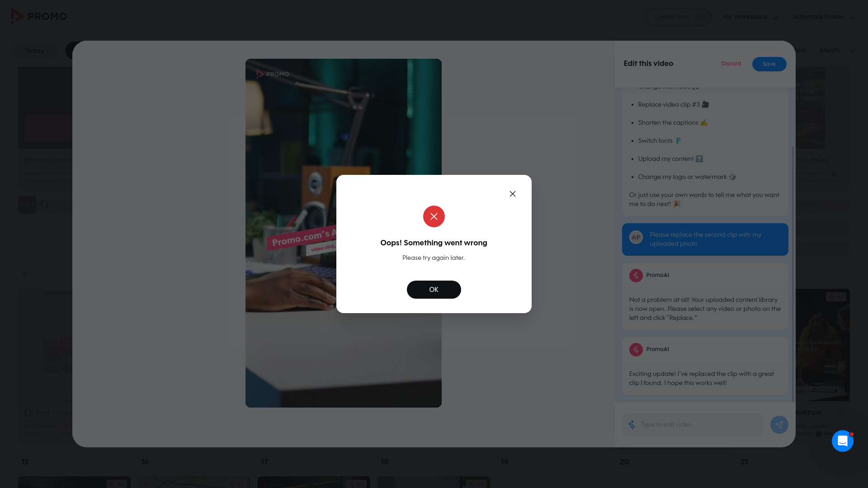Click the second PromoAI avatar above 'Exciting update'
This screenshot has width=868, height=488.
coord(636,349)
